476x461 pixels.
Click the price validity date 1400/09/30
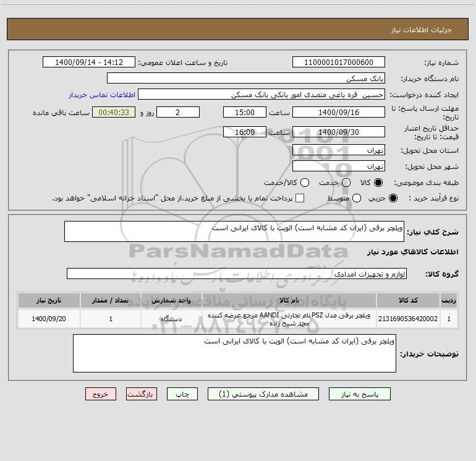[339, 132]
